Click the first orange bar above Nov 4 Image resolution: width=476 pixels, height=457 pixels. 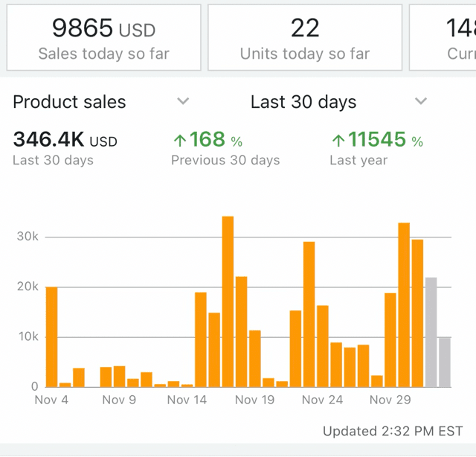[x=51, y=336]
